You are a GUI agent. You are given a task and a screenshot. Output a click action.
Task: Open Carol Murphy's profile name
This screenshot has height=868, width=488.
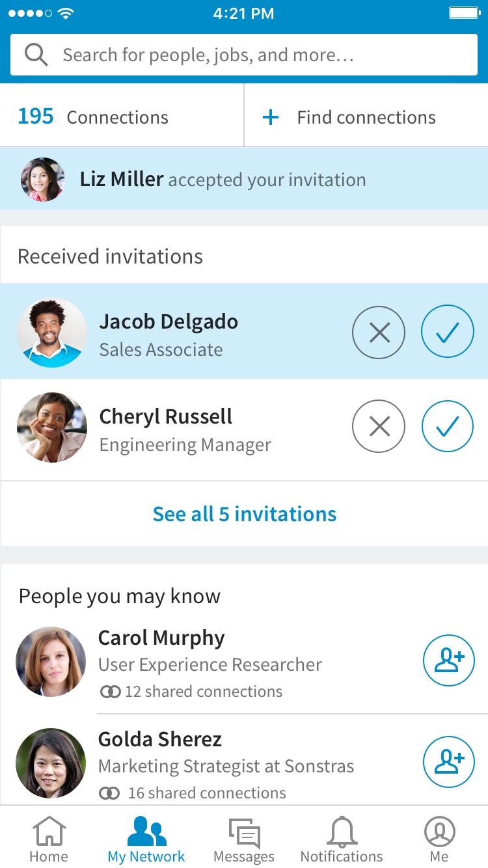point(161,638)
